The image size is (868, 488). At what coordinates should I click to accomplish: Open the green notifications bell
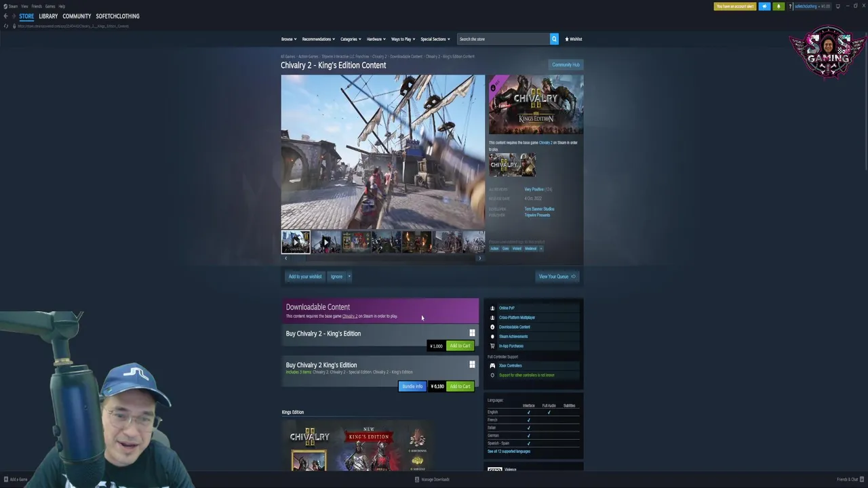[x=778, y=6]
